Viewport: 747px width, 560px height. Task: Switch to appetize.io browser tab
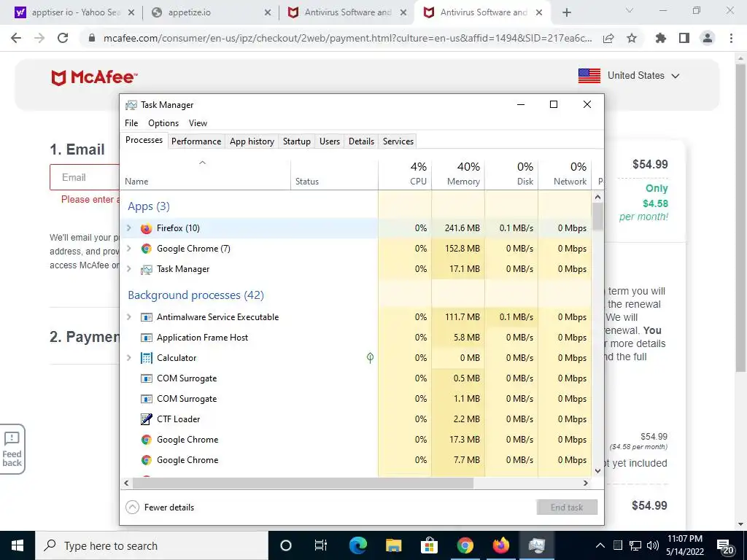pos(211,13)
